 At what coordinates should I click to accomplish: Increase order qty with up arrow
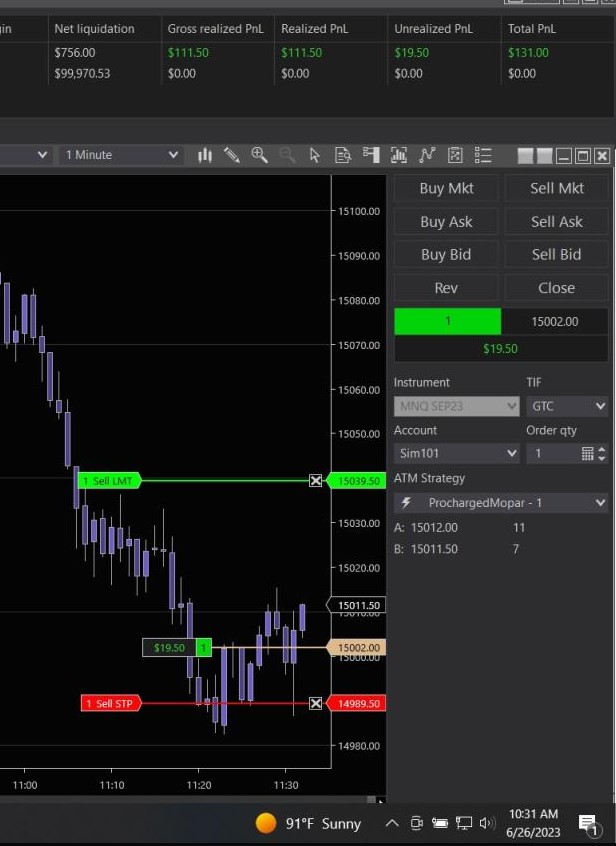click(x=602, y=449)
